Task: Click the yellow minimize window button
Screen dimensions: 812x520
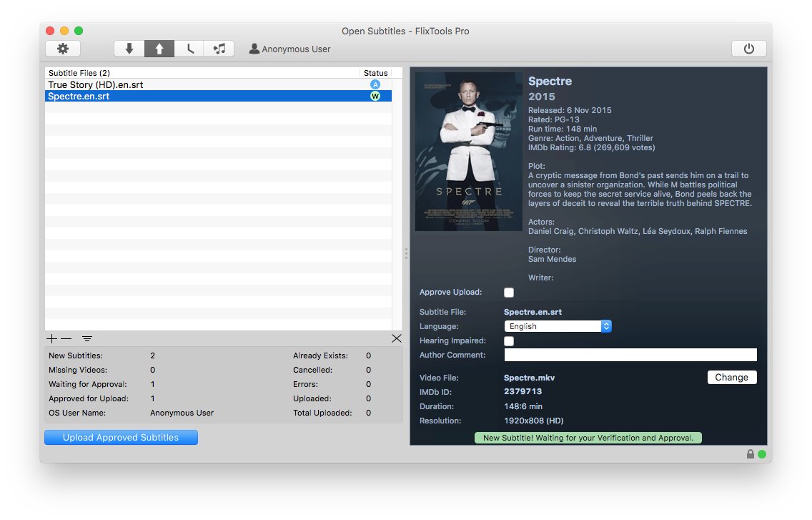Action: pyautogui.click(x=64, y=31)
